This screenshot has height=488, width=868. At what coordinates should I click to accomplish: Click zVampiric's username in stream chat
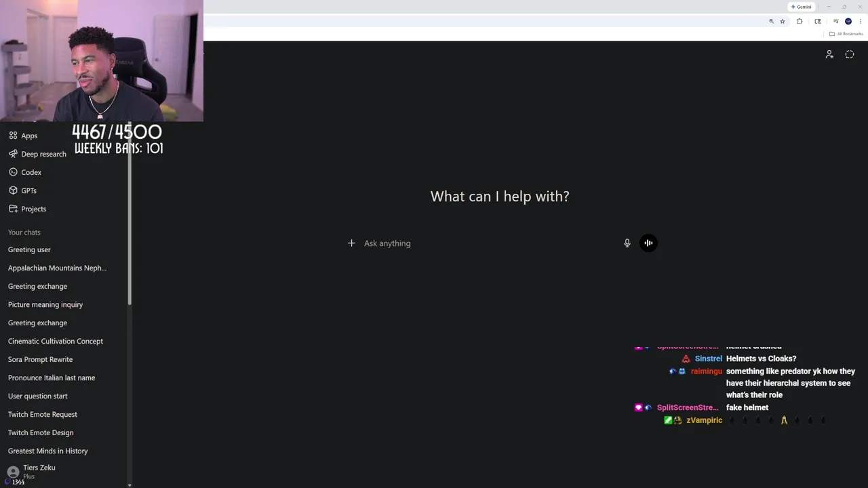(704, 420)
